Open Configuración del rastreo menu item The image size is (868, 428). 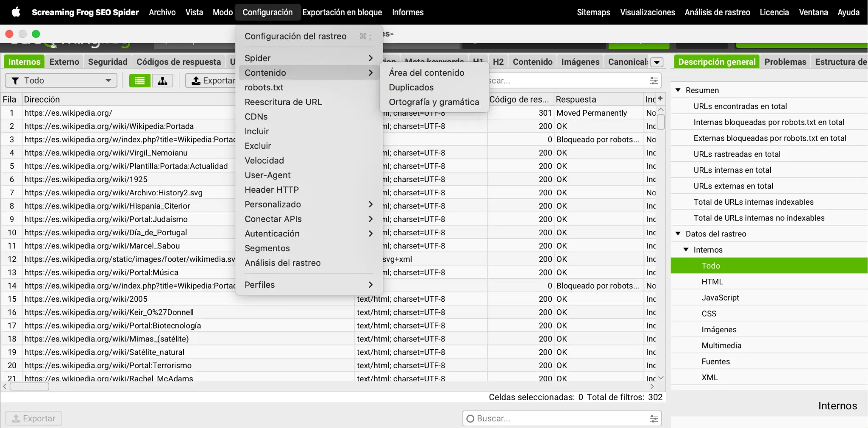click(309, 36)
